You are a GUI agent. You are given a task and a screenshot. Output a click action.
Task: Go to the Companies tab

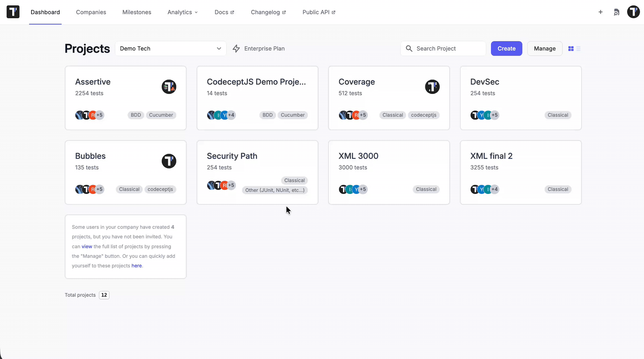91,12
